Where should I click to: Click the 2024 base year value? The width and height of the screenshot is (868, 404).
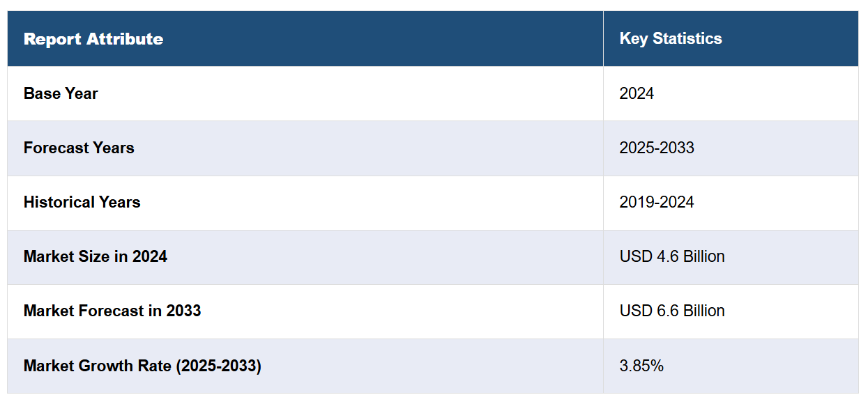637,93
